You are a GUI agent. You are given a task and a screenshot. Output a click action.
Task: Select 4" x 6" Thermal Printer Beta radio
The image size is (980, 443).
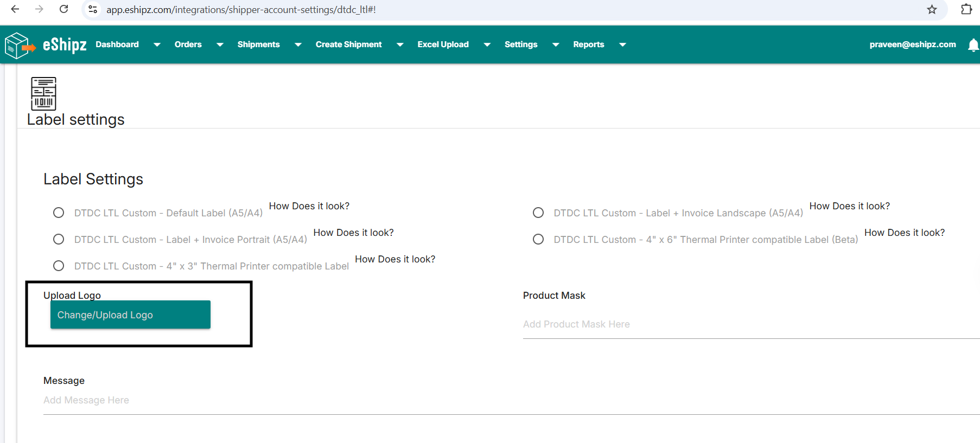tap(538, 239)
